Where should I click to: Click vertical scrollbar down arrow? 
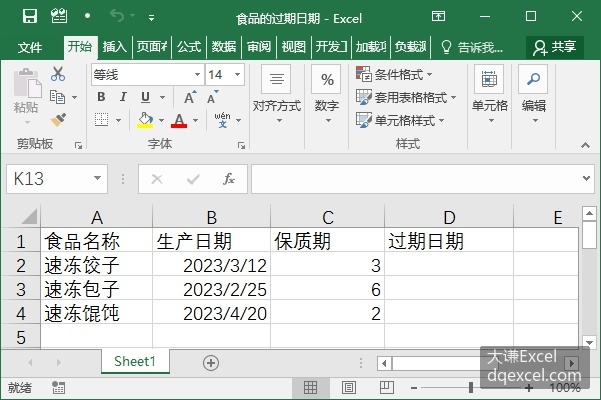point(589,341)
